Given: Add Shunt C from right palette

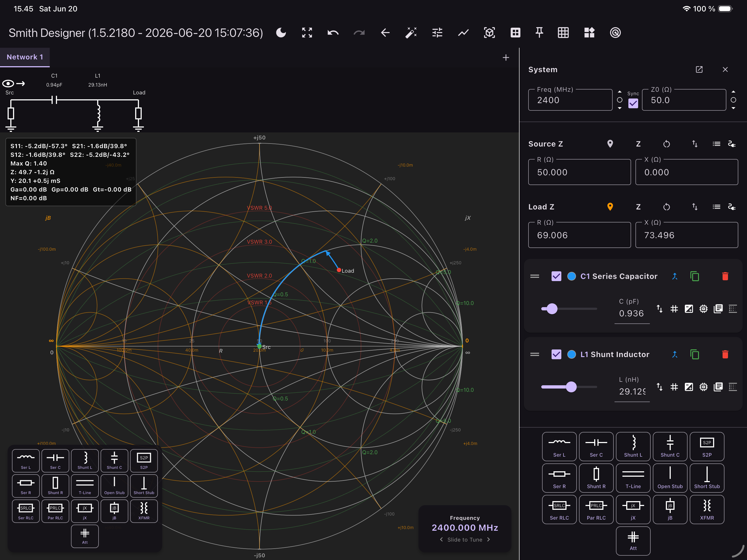Looking at the screenshot, I should [670, 446].
